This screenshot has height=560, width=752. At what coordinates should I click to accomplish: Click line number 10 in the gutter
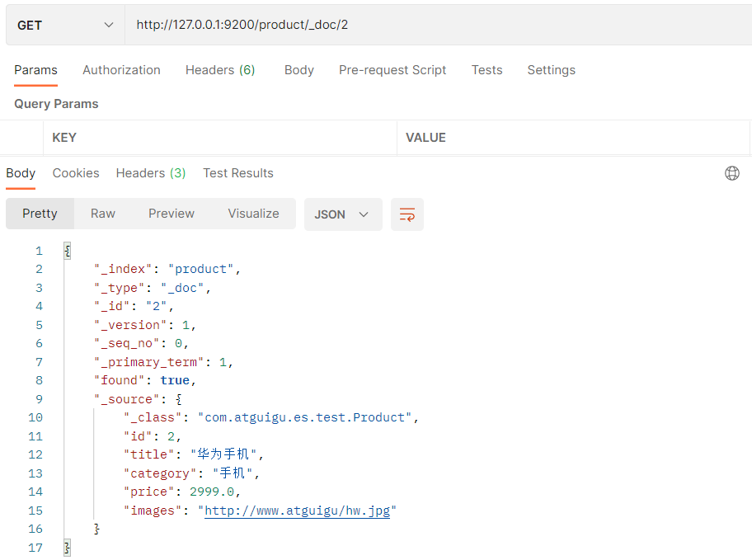click(35, 417)
